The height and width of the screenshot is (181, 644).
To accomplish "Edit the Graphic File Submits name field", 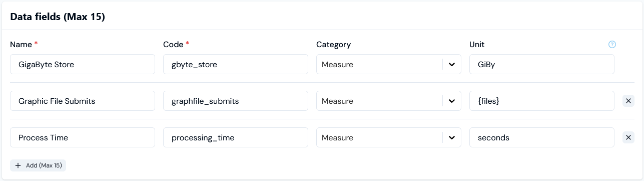I will tap(83, 101).
